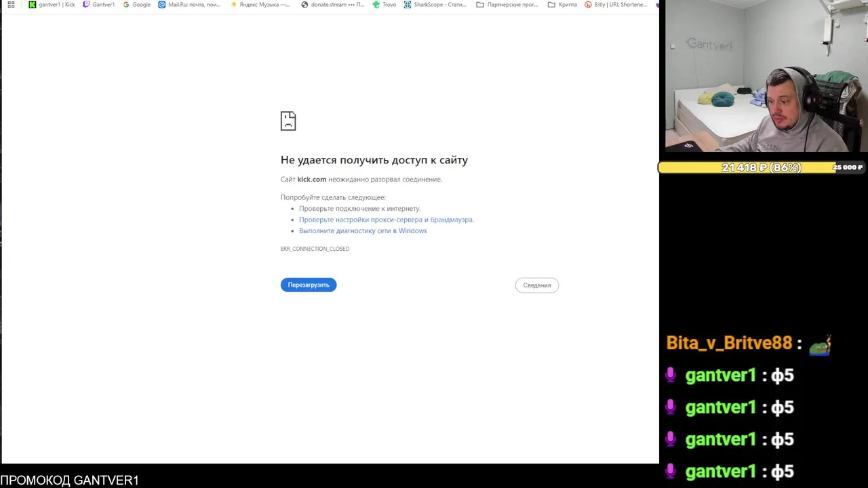Expand the Крипта bookmark folder
868x488 pixels.
562,5
